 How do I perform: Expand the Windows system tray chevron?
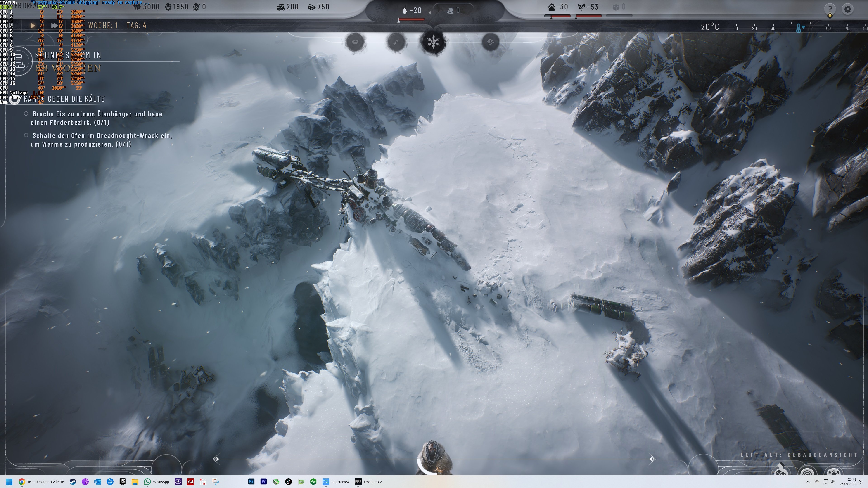808,482
